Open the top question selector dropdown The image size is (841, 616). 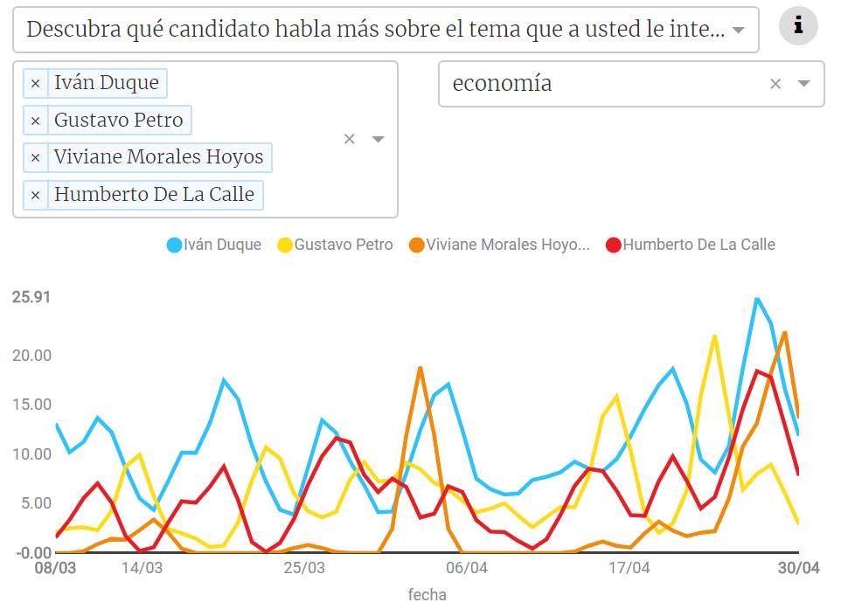click(x=738, y=30)
